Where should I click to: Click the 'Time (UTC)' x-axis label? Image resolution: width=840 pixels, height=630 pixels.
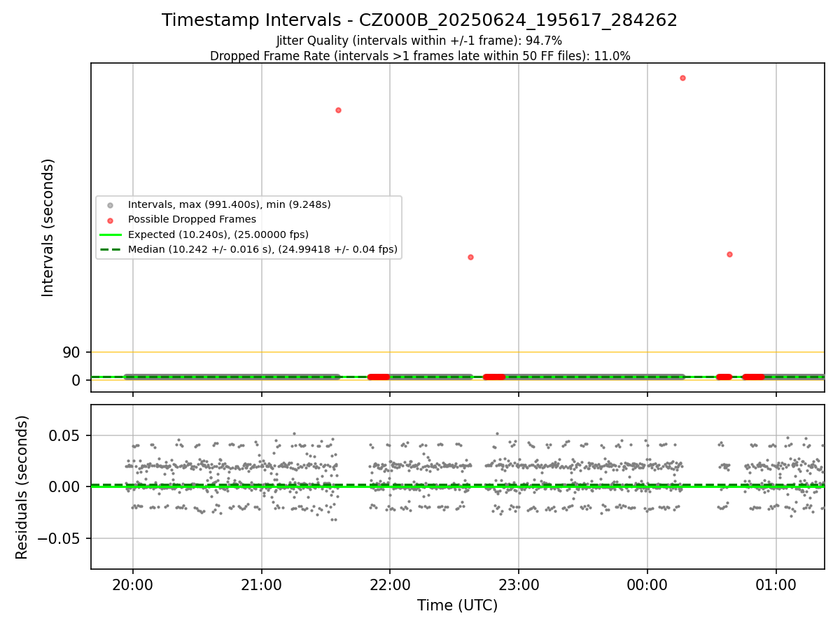pyautogui.click(x=457, y=605)
